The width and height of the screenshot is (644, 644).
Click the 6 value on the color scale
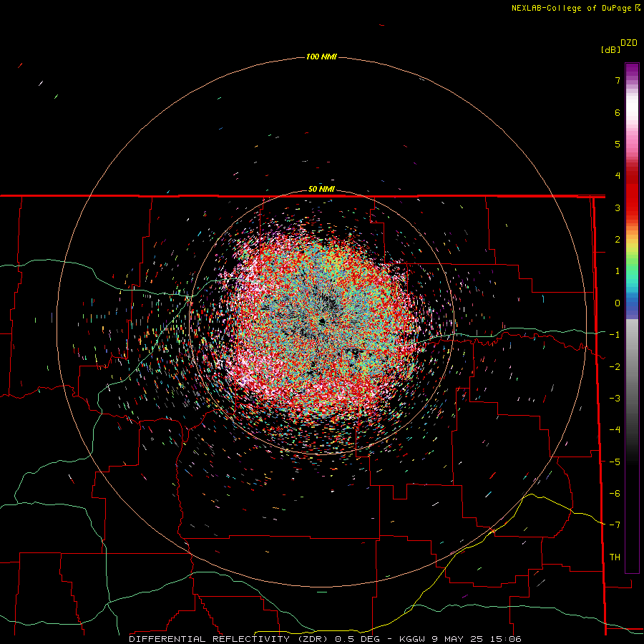(618, 112)
